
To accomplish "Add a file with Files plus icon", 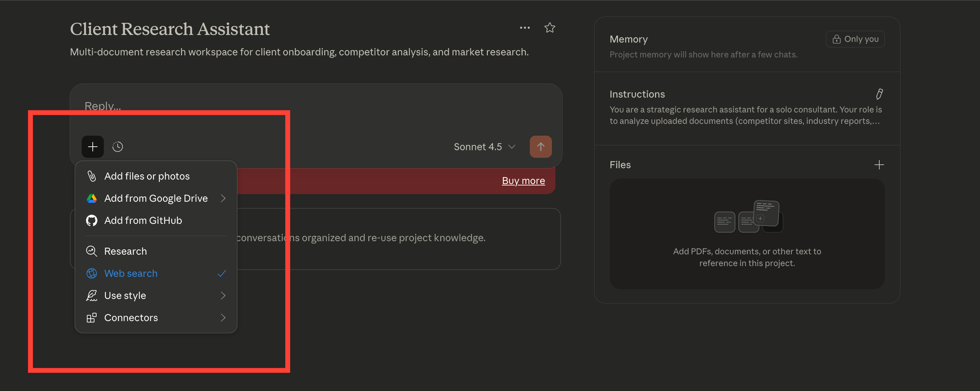I will pyautogui.click(x=879, y=165).
